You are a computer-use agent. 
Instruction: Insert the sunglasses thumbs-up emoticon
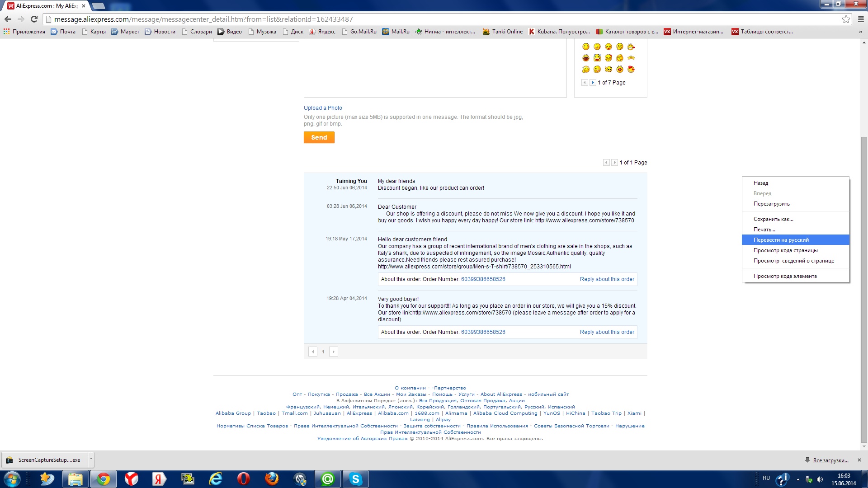pyautogui.click(x=609, y=69)
